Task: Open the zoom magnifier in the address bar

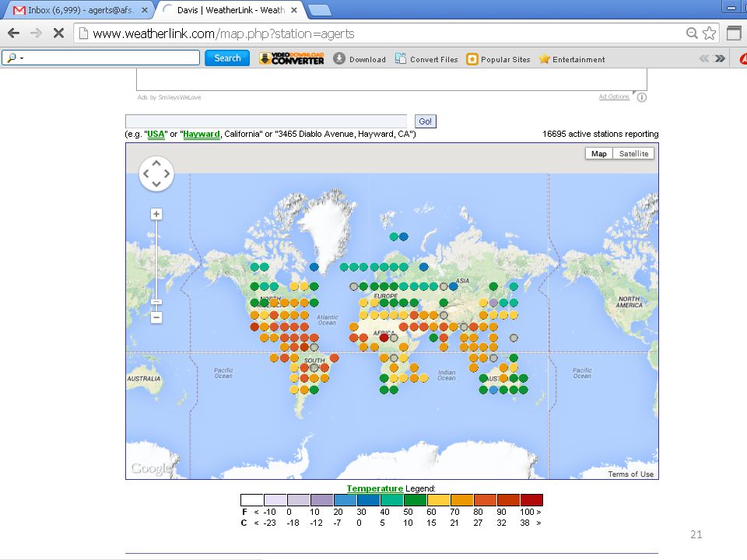Action: tap(692, 33)
